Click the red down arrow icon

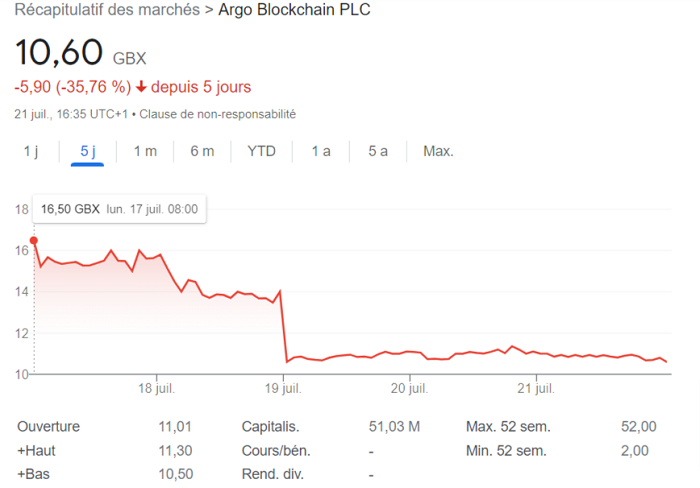coord(141,87)
